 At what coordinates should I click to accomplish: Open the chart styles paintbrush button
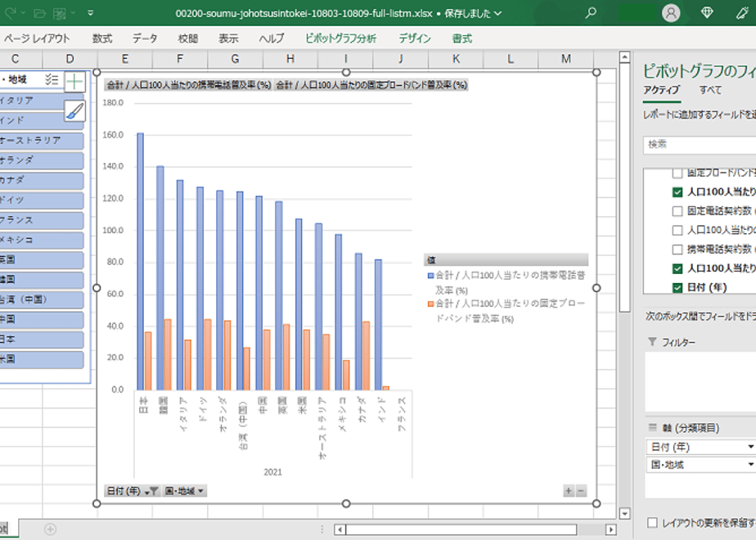coord(74,111)
